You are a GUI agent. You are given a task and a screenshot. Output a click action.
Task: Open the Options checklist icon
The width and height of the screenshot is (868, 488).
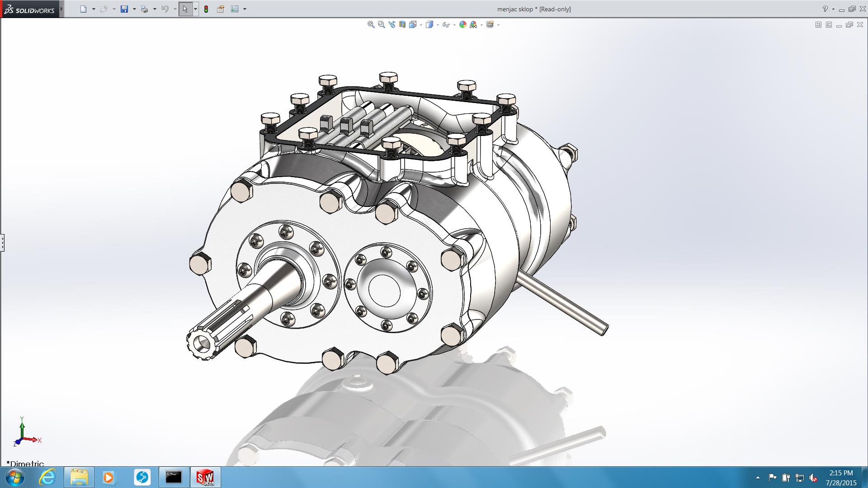[235, 9]
